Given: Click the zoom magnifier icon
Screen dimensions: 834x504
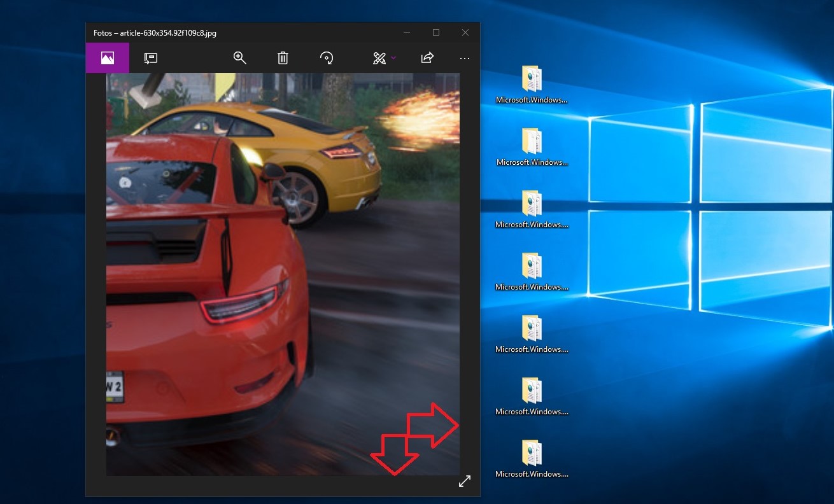Looking at the screenshot, I should (239, 58).
